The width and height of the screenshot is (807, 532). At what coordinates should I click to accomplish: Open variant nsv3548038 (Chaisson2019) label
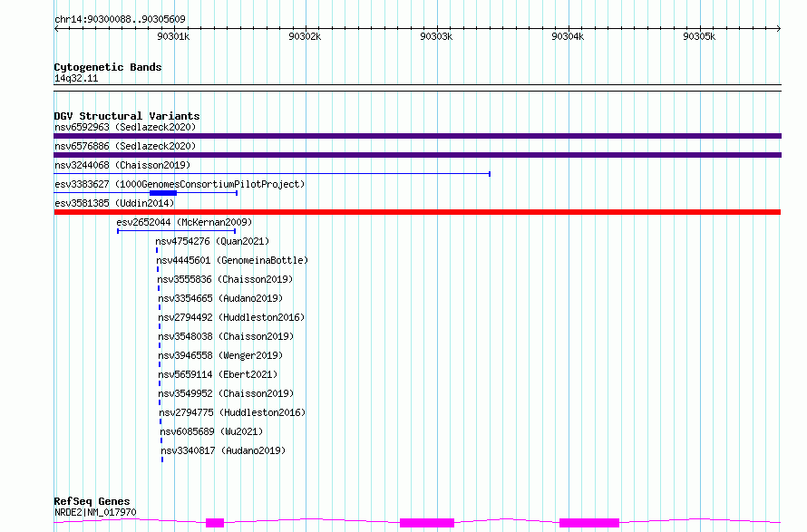coord(226,336)
